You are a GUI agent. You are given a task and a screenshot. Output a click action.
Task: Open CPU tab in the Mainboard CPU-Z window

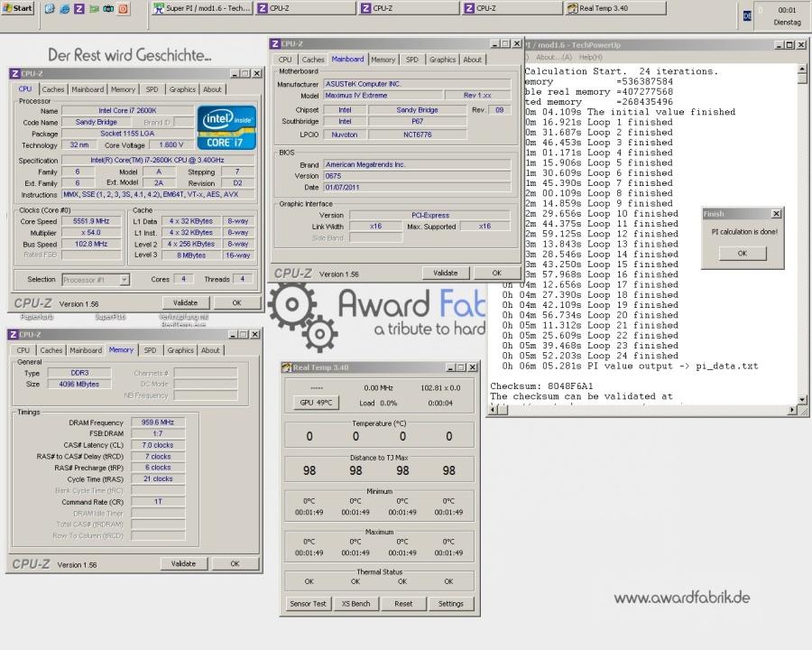point(285,60)
